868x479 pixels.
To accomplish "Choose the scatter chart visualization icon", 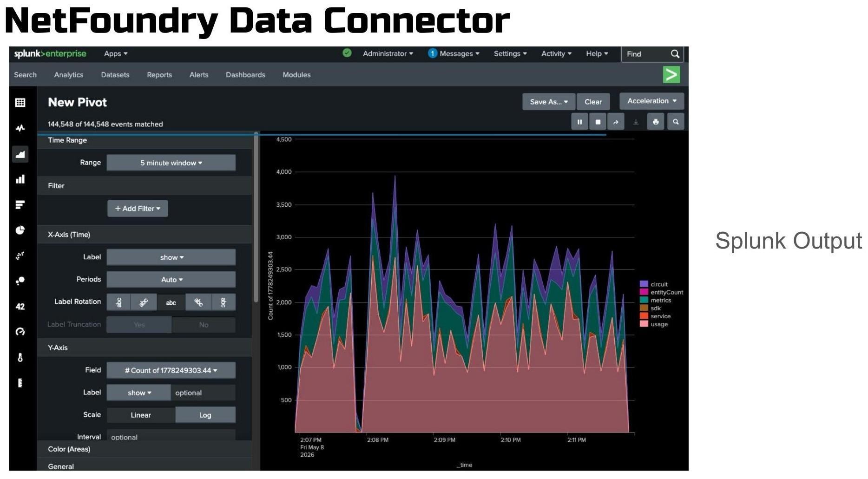I will click(x=20, y=256).
